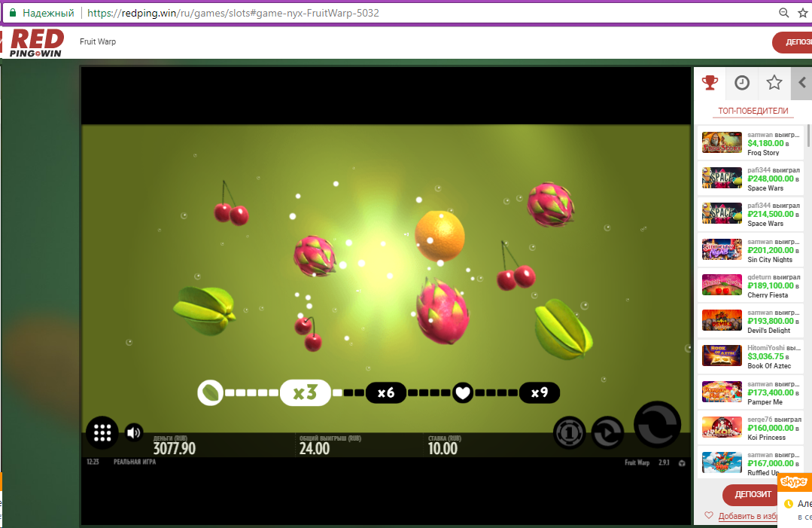Click the heart icon on the progress bar

463,392
